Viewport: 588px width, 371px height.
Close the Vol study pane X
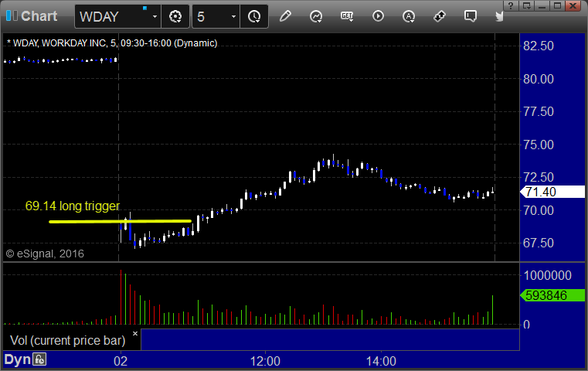point(135,333)
